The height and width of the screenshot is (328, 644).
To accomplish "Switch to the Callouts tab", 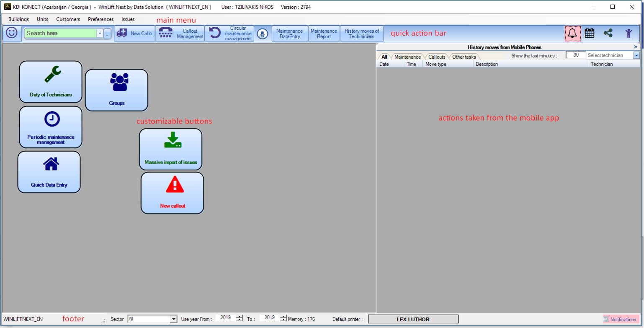I will [x=437, y=57].
